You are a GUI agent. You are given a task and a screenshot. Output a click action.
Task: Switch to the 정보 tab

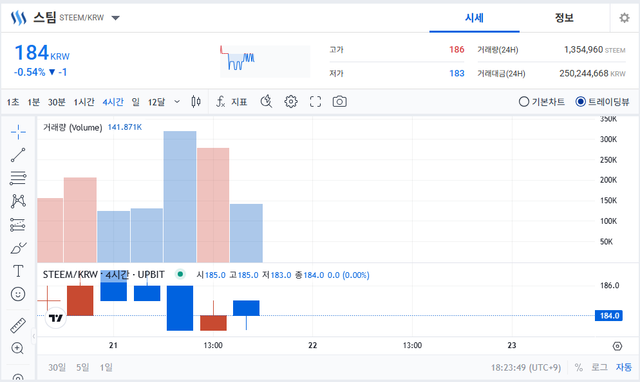(564, 18)
